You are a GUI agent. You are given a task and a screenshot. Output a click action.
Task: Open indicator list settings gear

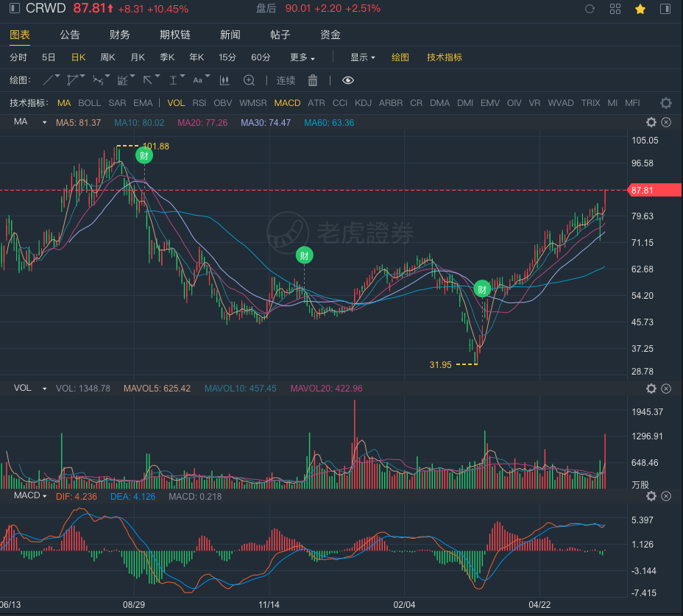666,103
